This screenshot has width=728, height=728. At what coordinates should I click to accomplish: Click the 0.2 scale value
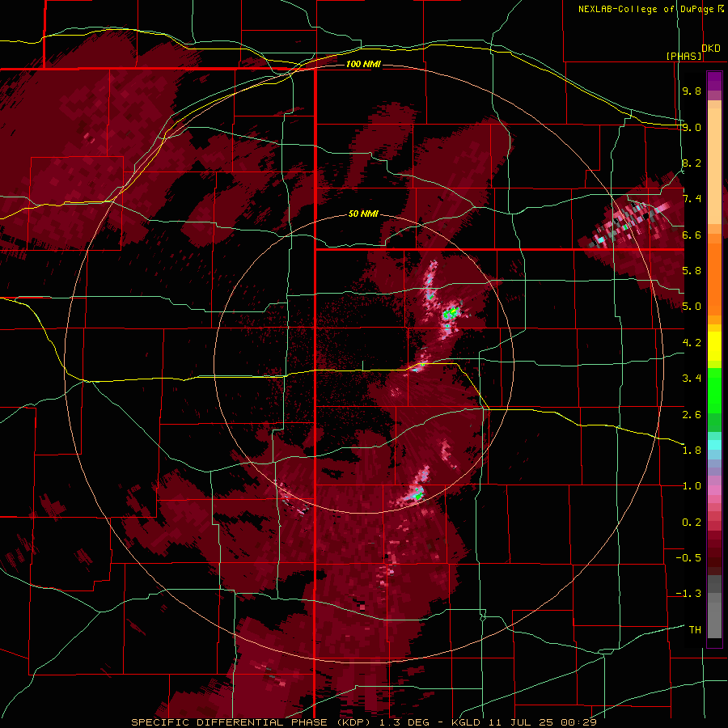[x=692, y=523]
